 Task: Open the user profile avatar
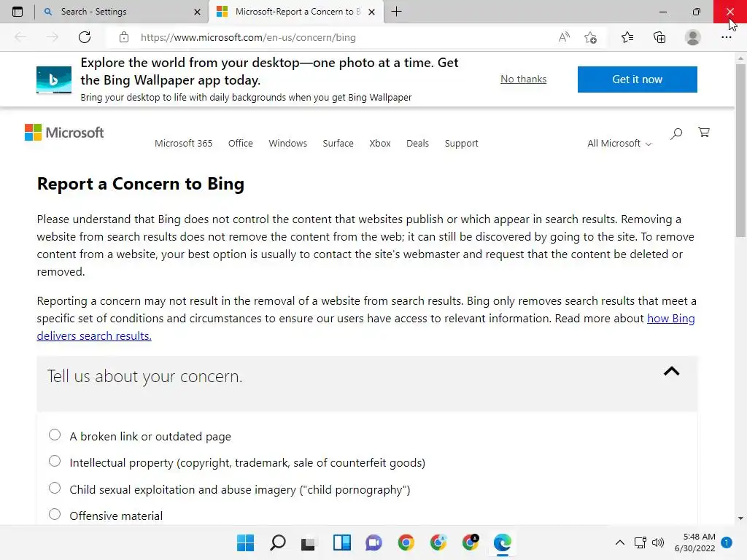(x=693, y=37)
